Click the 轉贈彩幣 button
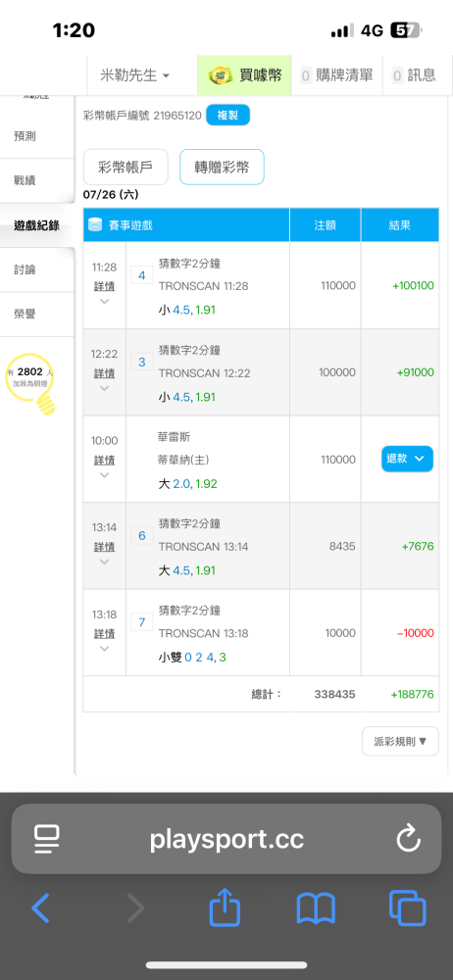Viewport: 453px width, 980px height. (222, 167)
